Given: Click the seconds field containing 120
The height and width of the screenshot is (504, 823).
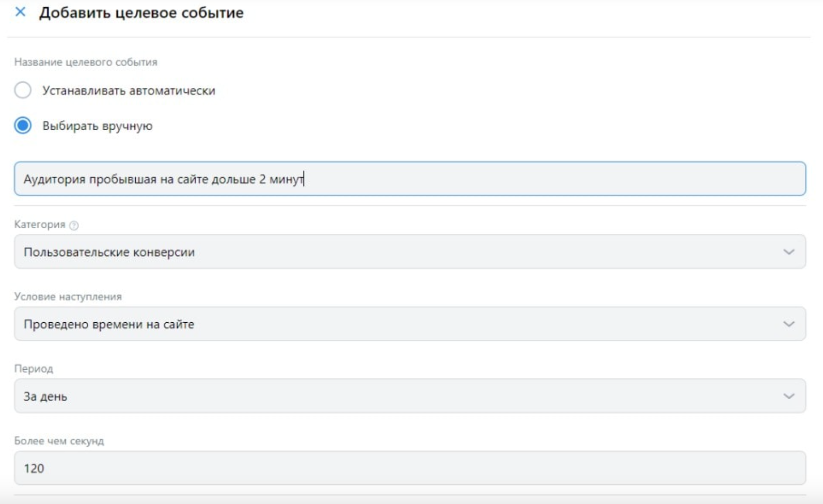Looking at the screenshot, I should tap(409, 468).
